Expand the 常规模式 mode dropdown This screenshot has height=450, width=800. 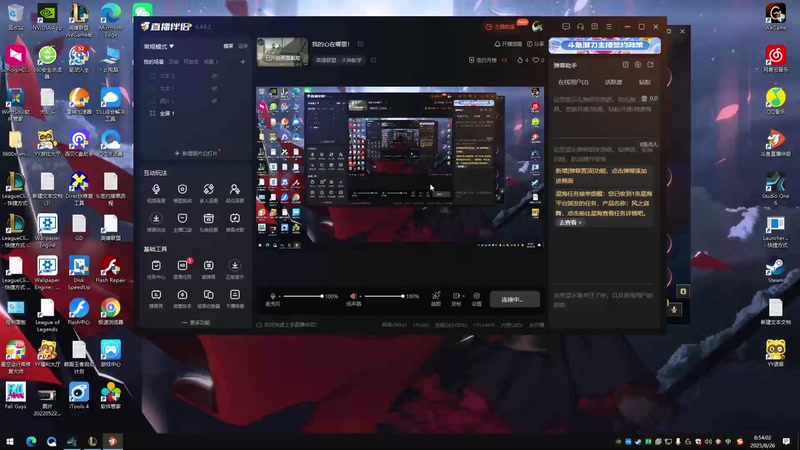[159, 46]
